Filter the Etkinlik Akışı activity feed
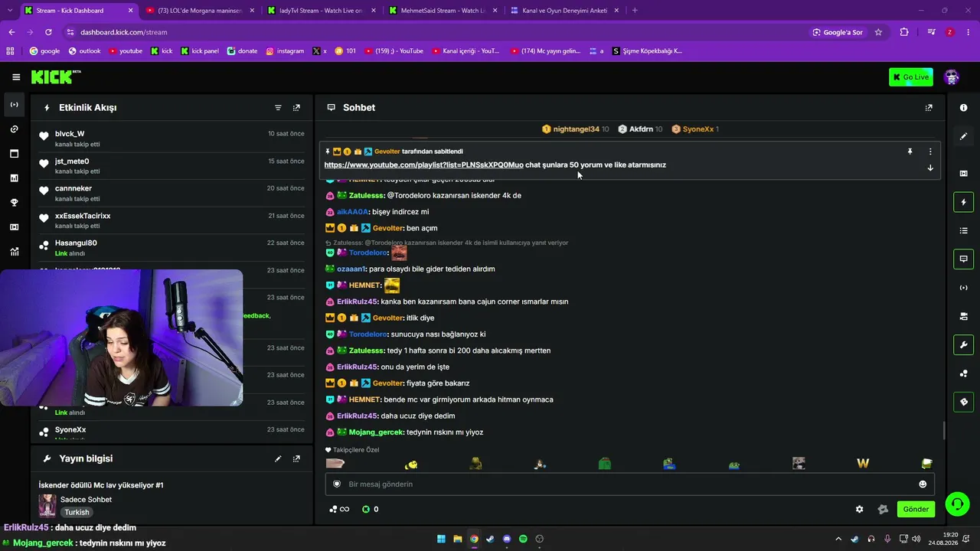This screenshot has width=980, height=551. coord(278,108)
